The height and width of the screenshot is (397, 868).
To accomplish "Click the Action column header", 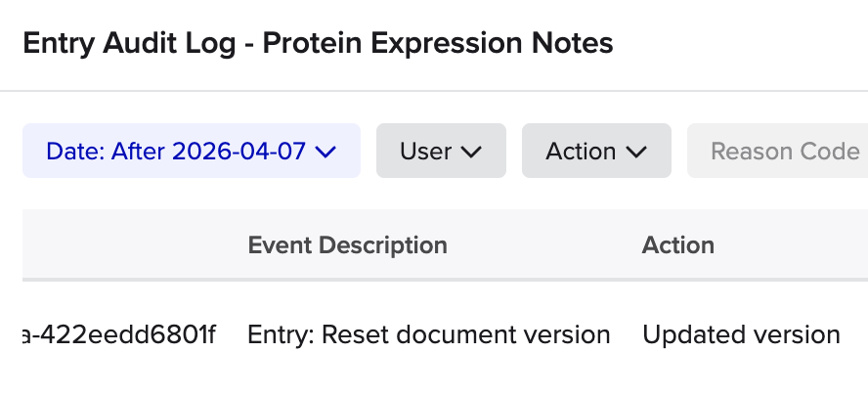I will tap(677, 244).
